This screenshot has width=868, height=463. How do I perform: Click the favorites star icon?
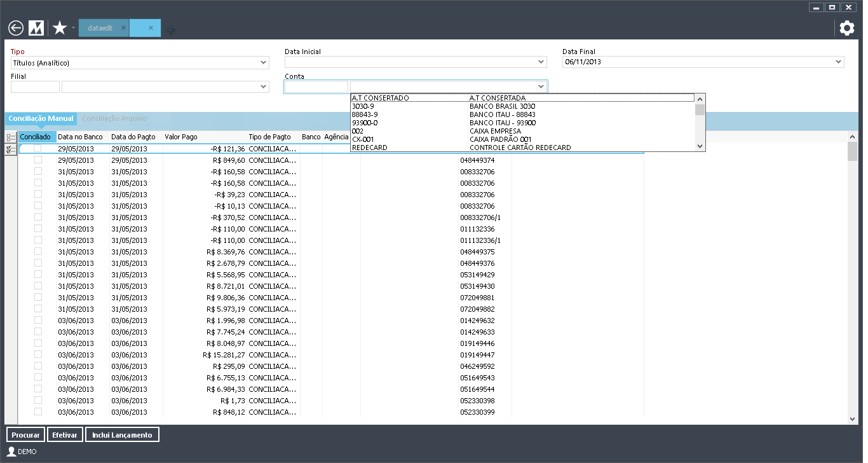(60, 28)
